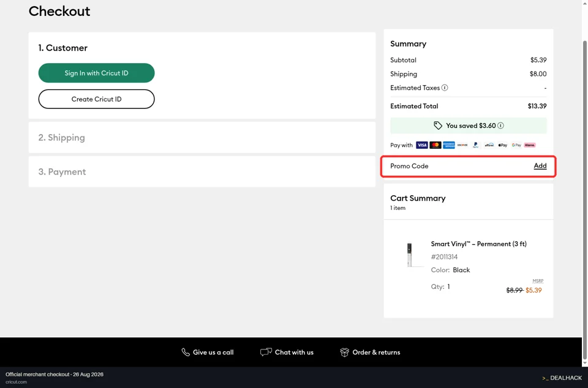
Task: Open the Estimated Taxes info icon
Action: tap(445, 88)
